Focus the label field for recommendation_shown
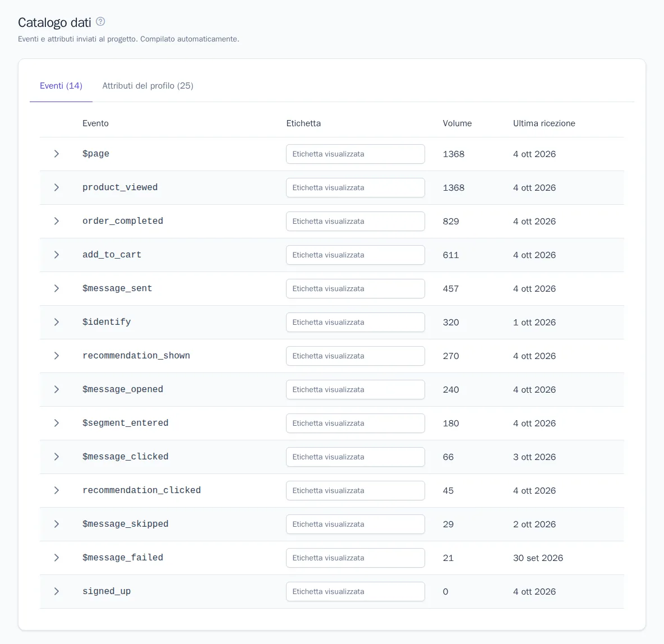 pos(356,356)
